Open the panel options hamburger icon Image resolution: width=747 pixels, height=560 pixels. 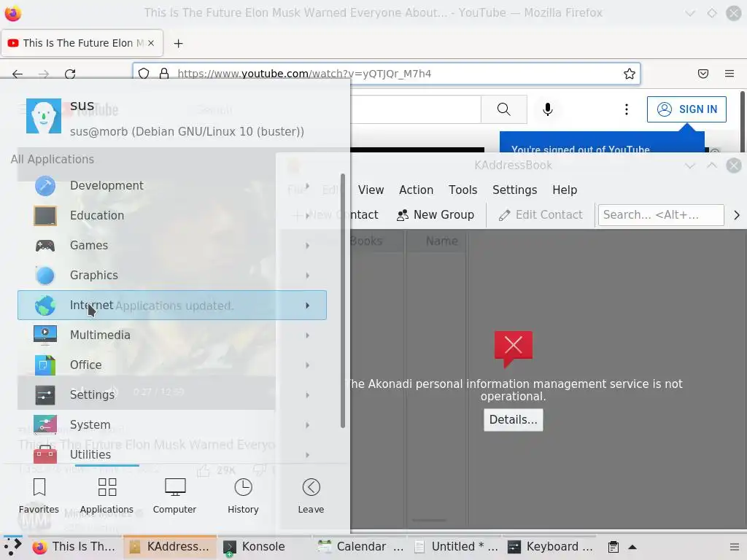coord(735,547)
